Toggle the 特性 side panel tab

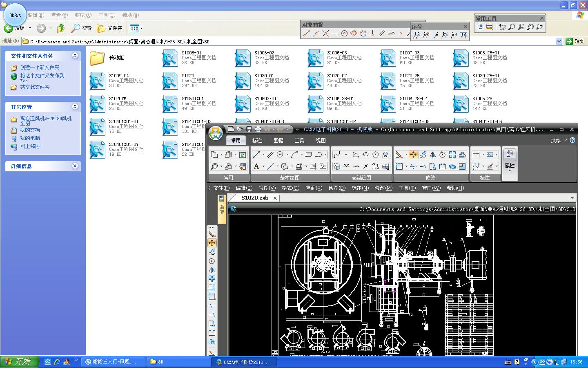coord(222,209)
